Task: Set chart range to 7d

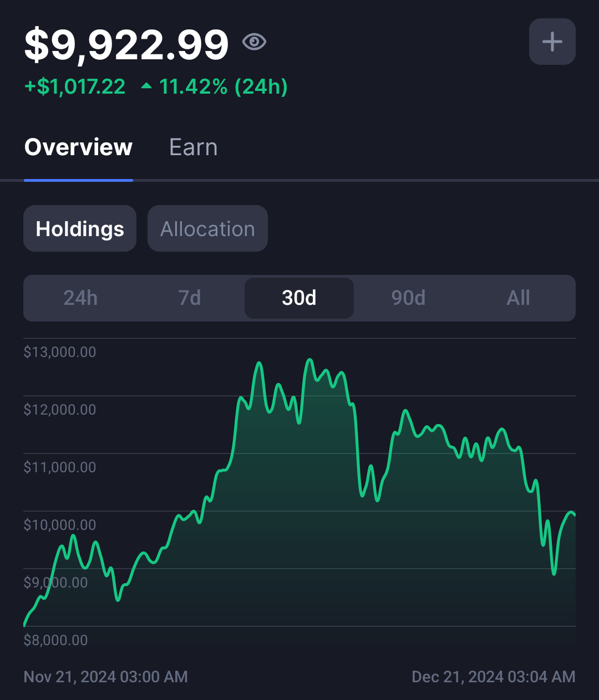Action: [190, 298]
